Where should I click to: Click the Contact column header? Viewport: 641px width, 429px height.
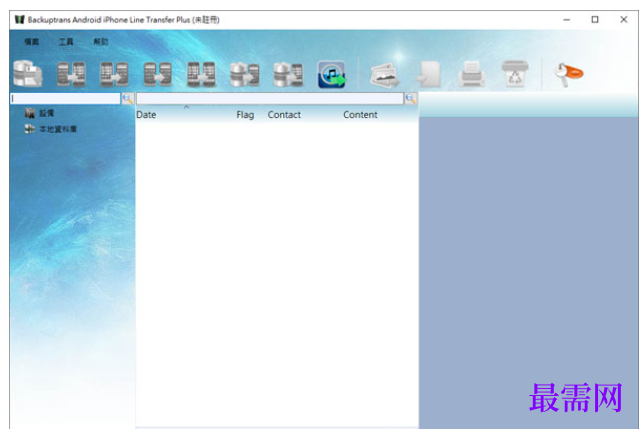[284, 115]
